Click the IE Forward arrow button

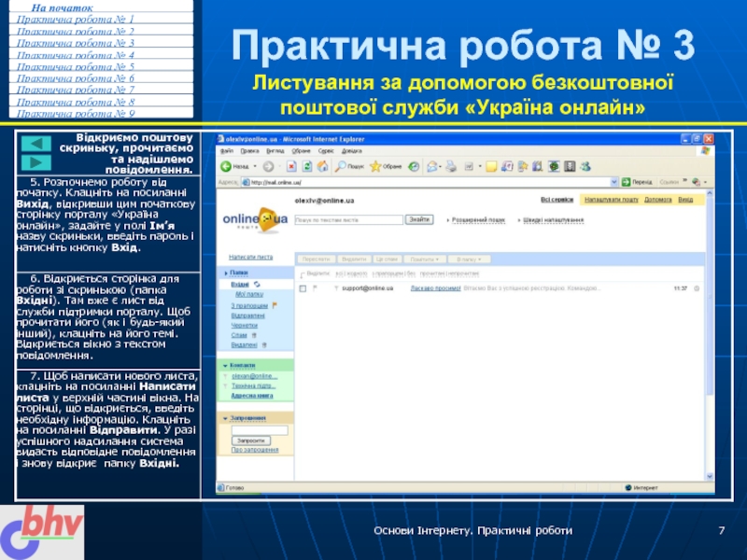(268, 166)
